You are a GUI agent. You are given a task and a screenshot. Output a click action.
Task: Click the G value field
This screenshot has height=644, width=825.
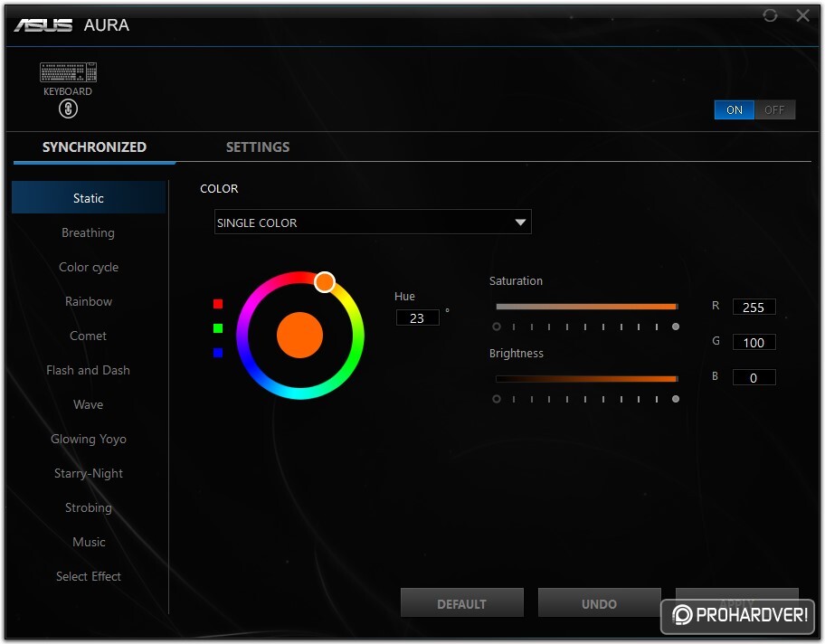754,343
